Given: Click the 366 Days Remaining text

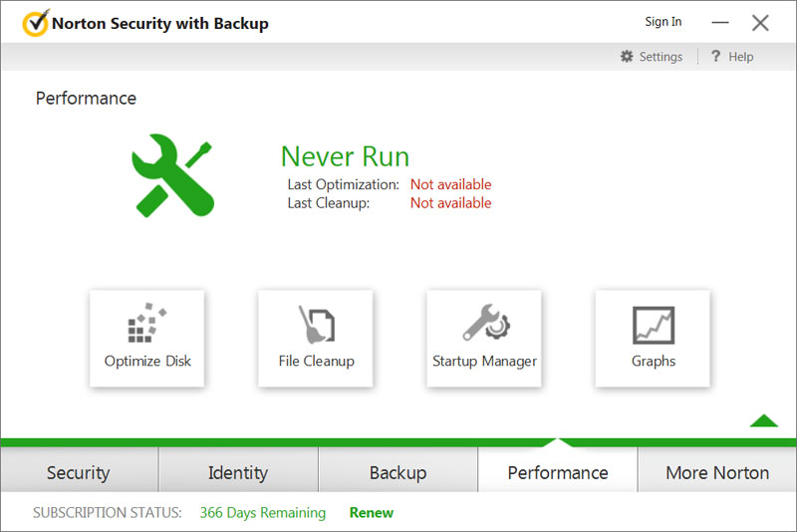Looking at the screenshot, I should 262,513.
